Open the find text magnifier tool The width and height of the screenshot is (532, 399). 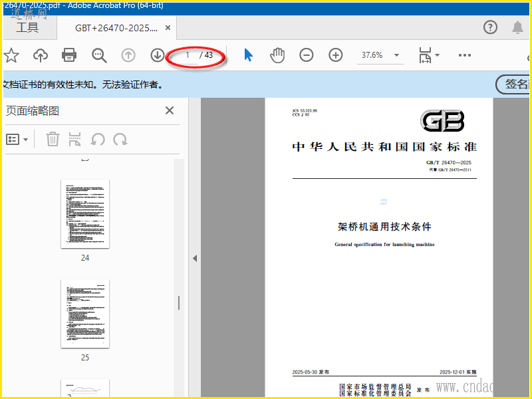pyautogui.click(x=99, y=55)
